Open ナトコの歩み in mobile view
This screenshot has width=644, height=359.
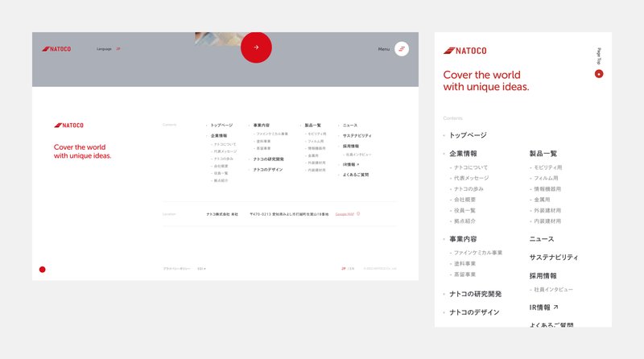tap(469, 189)
